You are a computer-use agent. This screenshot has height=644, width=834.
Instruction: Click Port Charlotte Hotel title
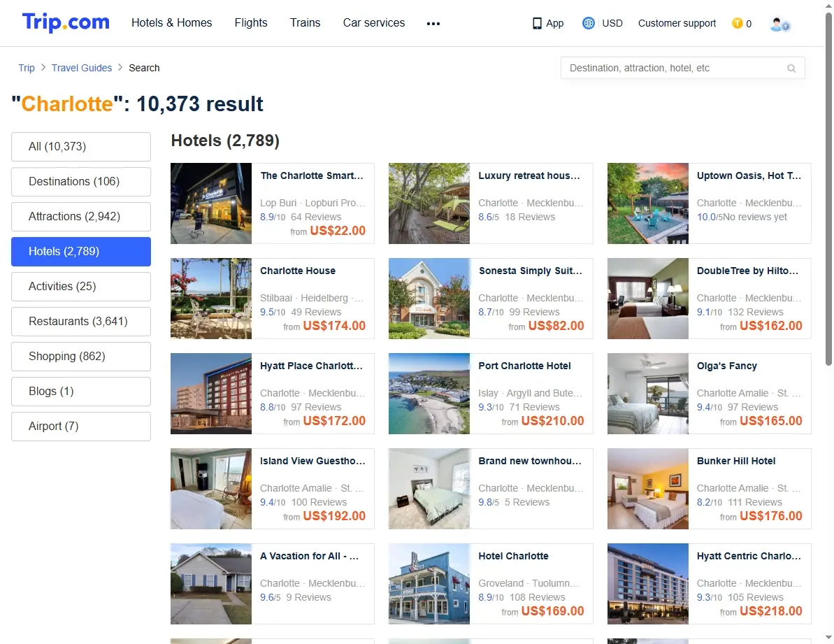coord(524,366)
